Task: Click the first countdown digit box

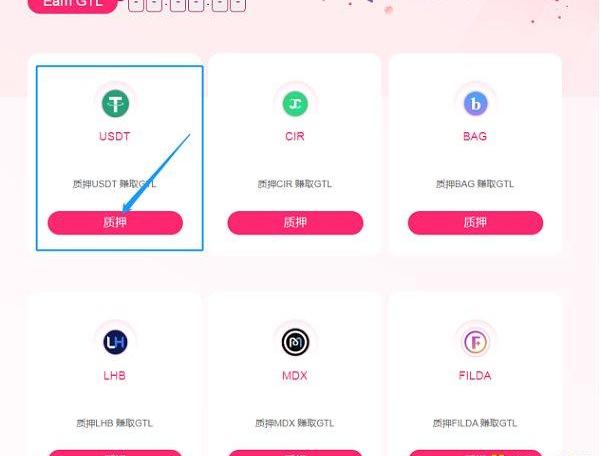Action: (136, 5)
